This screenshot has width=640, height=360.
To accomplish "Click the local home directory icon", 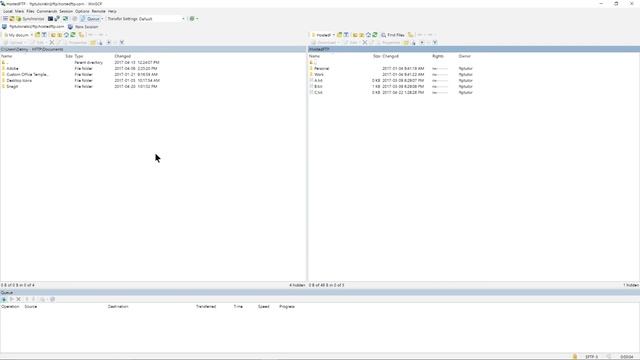I will 67,35.
